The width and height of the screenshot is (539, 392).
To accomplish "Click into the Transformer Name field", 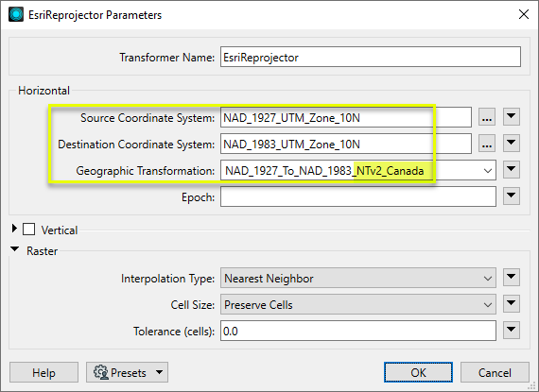I will 371,57.
